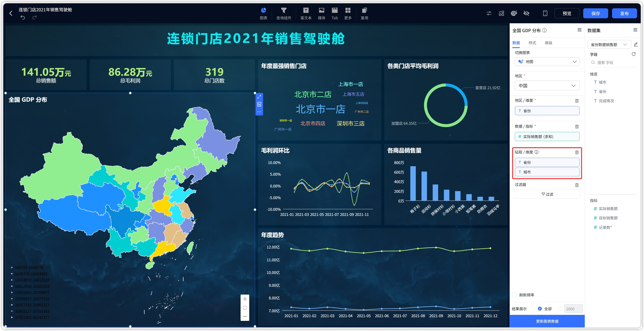
Task: Select 实际销售额 (求和) metric field
Action: point(547,137)
